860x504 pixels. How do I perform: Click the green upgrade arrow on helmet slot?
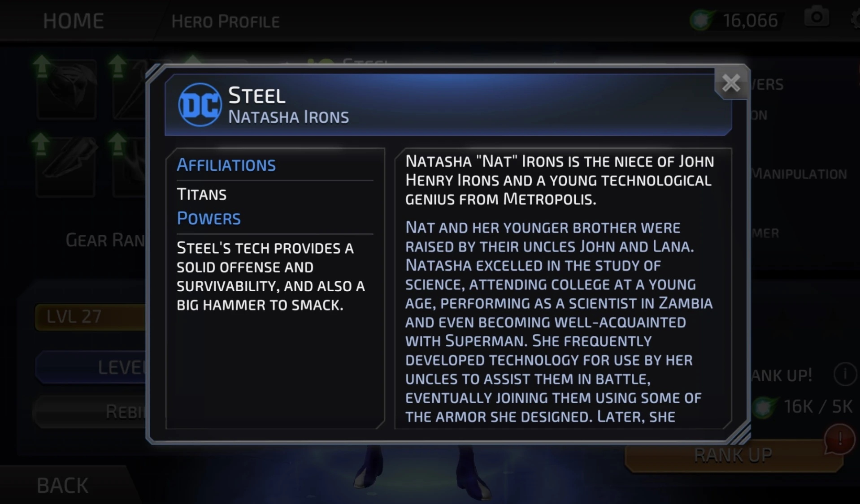coord(42,65)
